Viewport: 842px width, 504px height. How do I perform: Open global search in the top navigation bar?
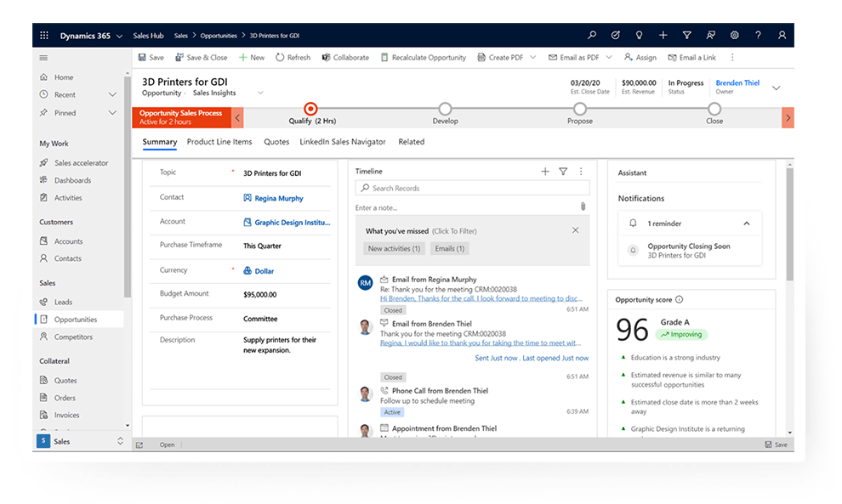[x=591, y=35]
